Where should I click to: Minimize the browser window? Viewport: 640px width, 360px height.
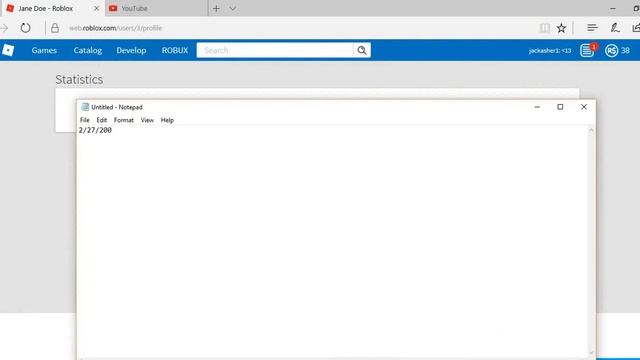(x=613, y=8)
